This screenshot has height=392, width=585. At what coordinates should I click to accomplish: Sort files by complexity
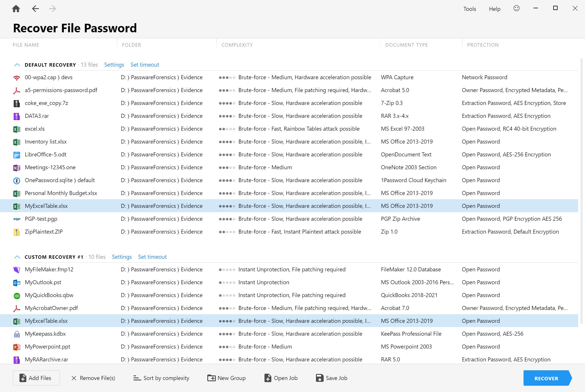click(161, 378)
